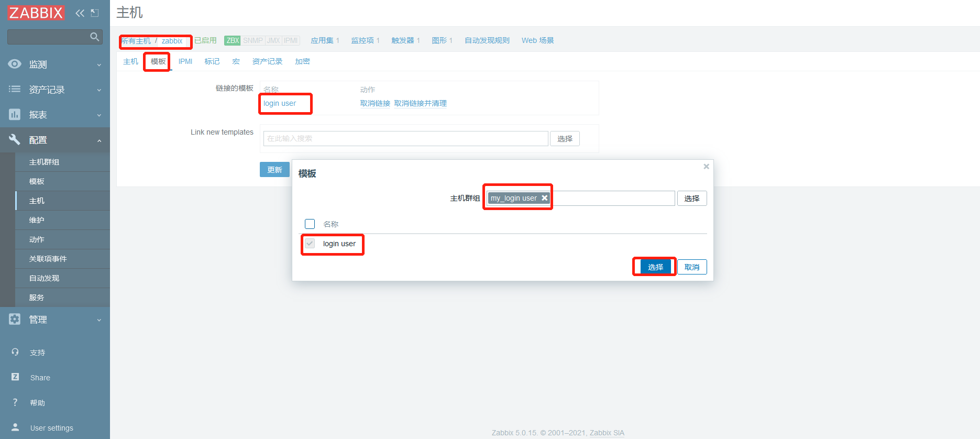Open 应用集 1 link
Screen dimensions: 980x439
325,40
